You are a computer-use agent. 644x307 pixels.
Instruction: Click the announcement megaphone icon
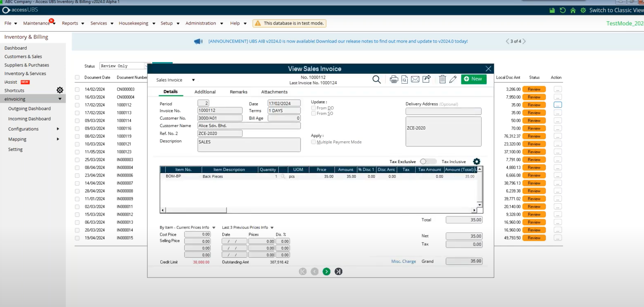coord(199,41)
